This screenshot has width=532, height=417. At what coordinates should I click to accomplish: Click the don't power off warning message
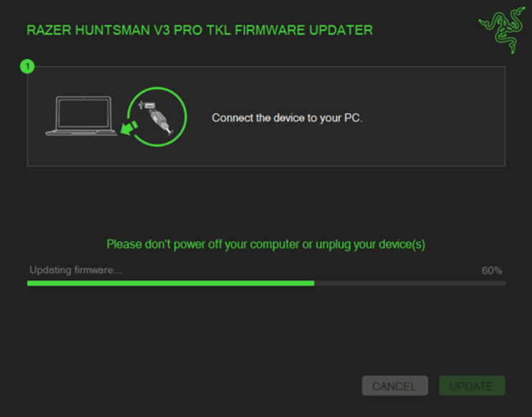pos(266,244)
